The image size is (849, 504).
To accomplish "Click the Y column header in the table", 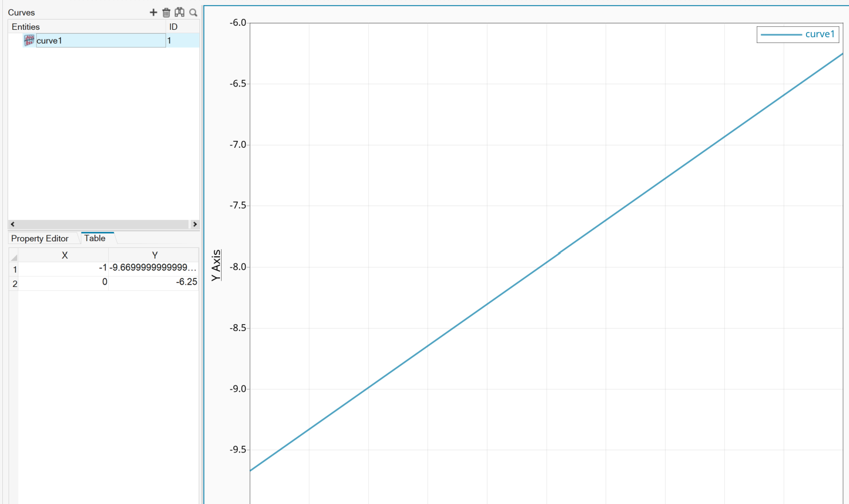I will click(154, 255).
